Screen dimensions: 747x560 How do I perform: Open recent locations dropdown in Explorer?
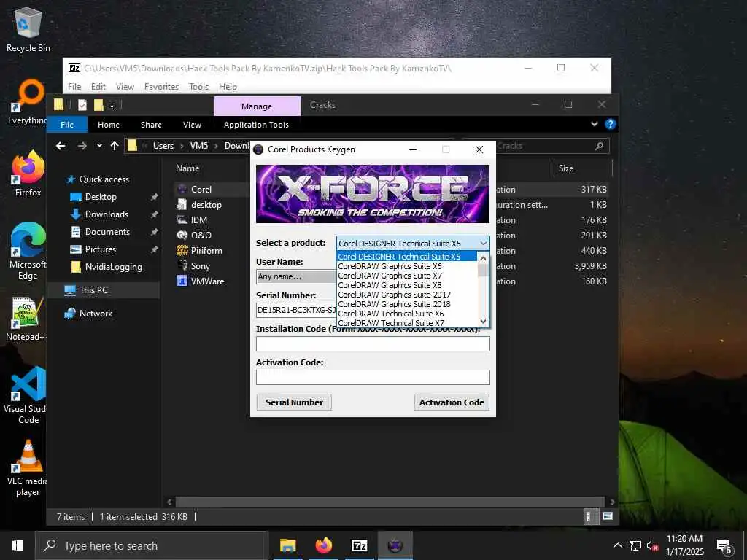[99, 146]
